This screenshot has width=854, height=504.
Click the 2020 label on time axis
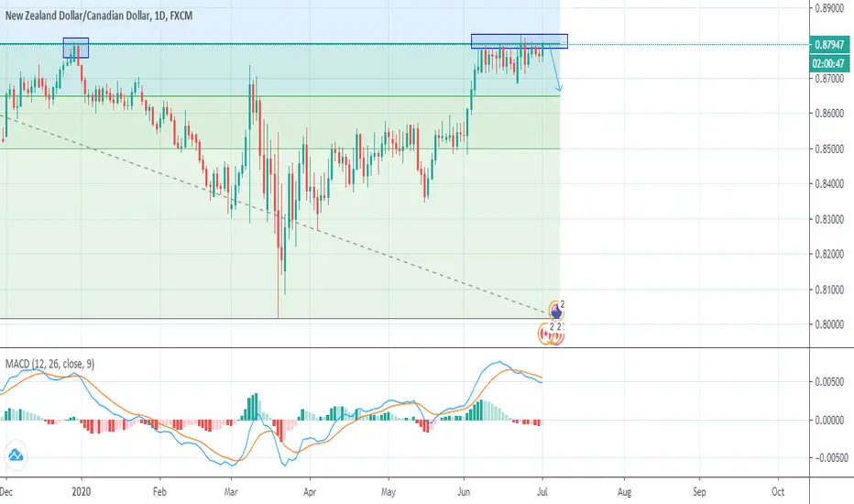point(82,491)
